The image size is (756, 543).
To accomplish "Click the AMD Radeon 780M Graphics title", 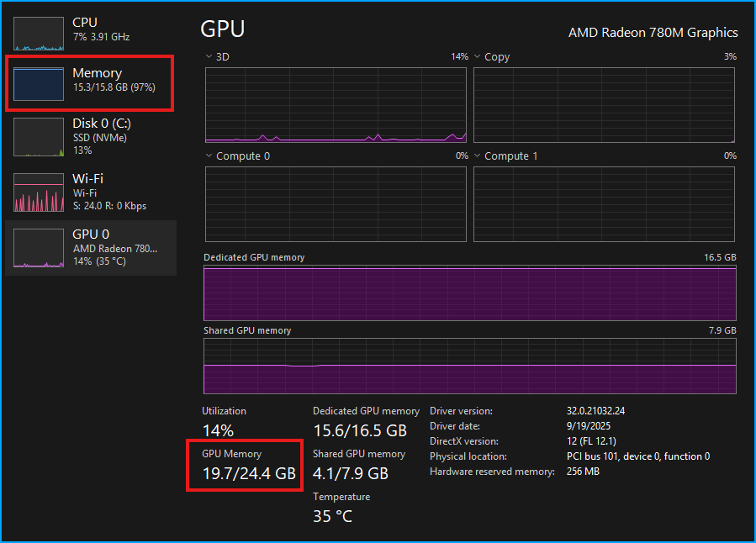I will (653, 33).
